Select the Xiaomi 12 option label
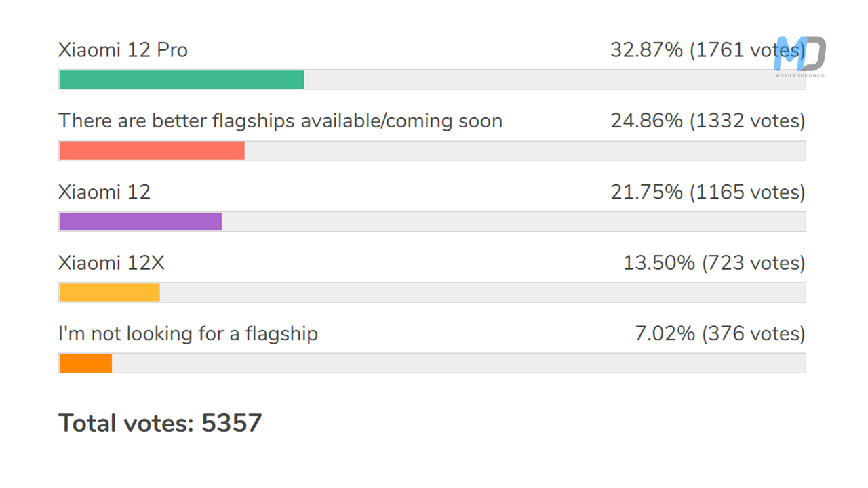This screenshot has width=868, height=488. pyautogui.click(x=104, y=192)
